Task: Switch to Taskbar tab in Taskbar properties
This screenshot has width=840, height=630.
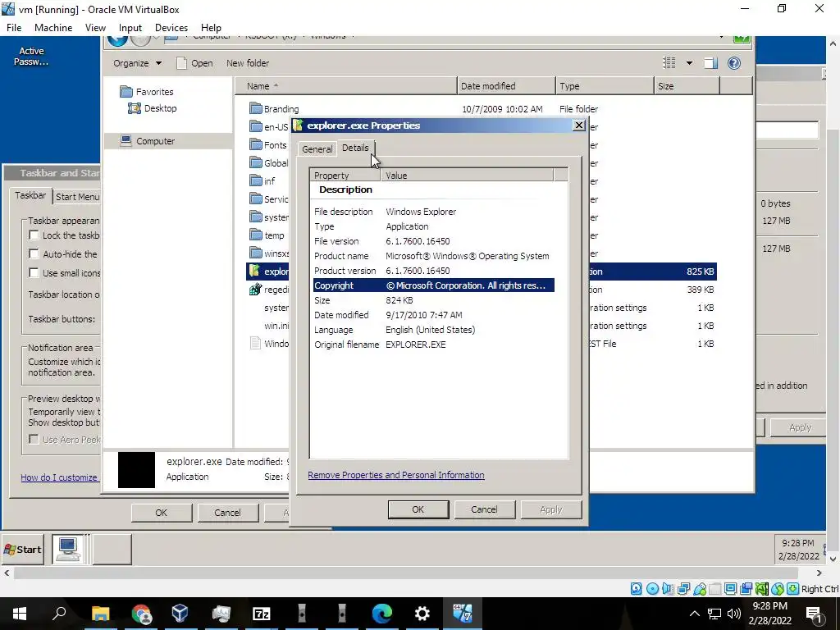Action: [30, 195]
